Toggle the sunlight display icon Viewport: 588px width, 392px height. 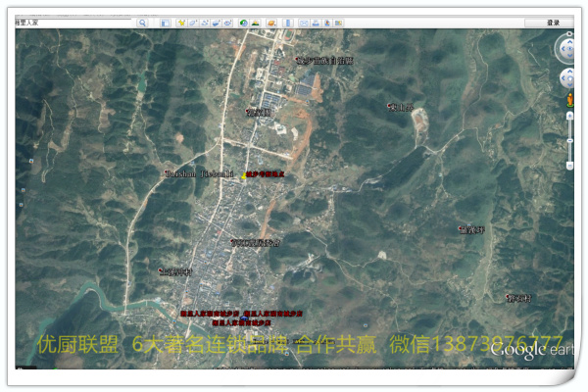[256, 23]
